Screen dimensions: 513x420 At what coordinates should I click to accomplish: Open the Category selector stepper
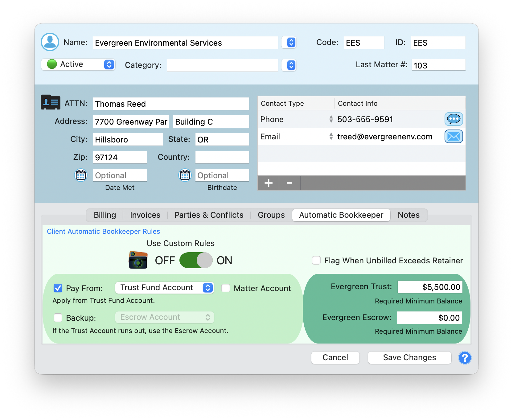pos(289,65)
